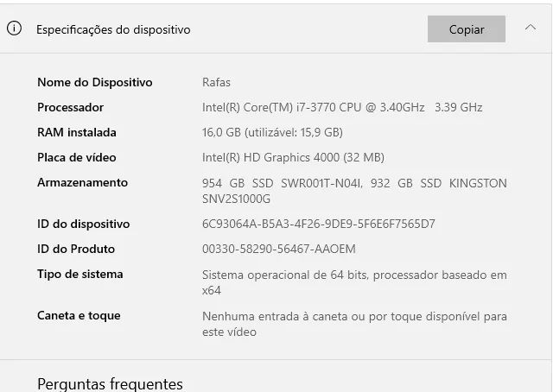Select the ID do dispositivo label

(83, 224)
